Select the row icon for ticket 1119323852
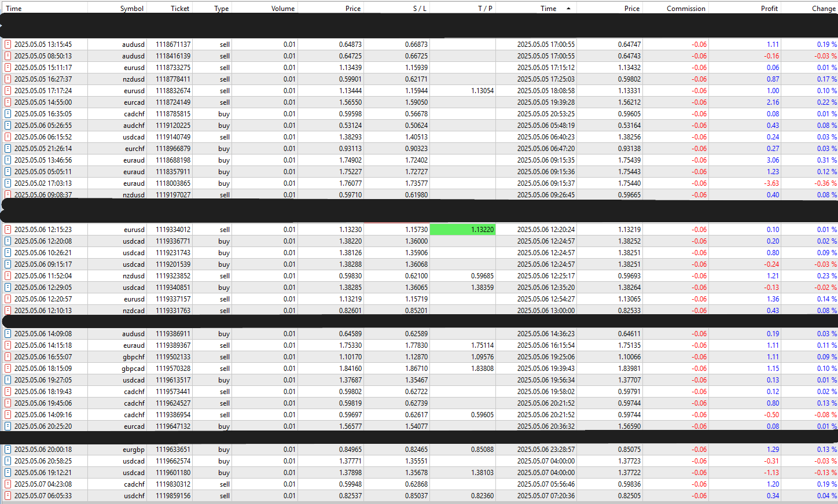The image size is (838, 504). tap(8, 276)
